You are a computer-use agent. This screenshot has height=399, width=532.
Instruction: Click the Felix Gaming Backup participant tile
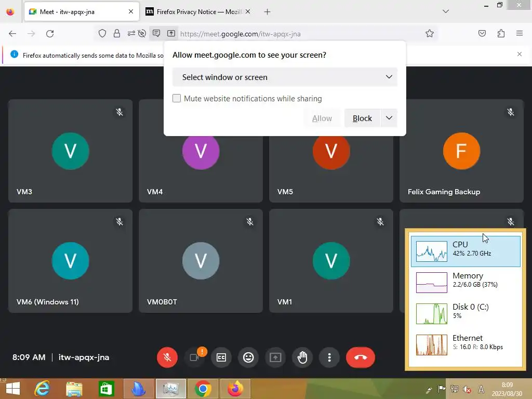(461, 151)
